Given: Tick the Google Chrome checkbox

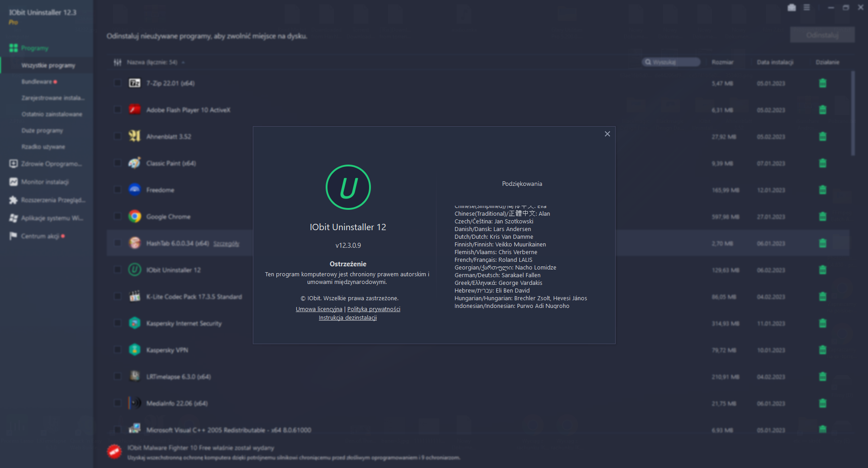Looking at the screenshot, I should coord(118,217).
